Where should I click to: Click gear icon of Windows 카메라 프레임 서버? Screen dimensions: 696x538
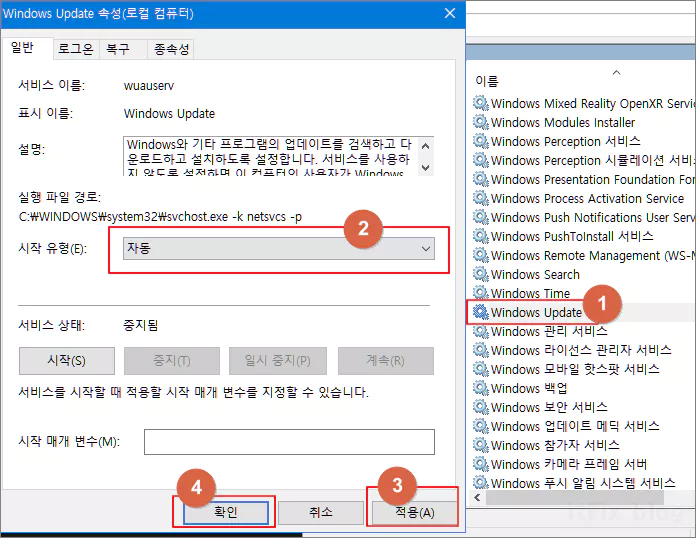[x=481, y=464]
